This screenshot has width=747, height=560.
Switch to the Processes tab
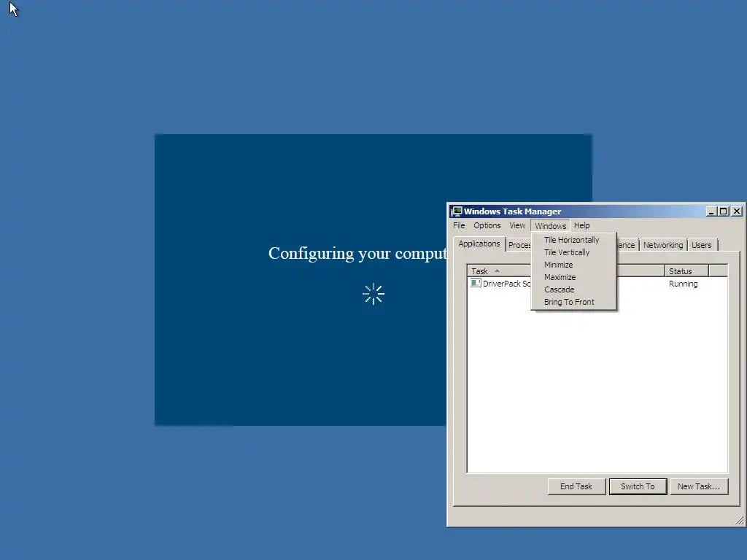pyautogui.click(x=519, y=245)
